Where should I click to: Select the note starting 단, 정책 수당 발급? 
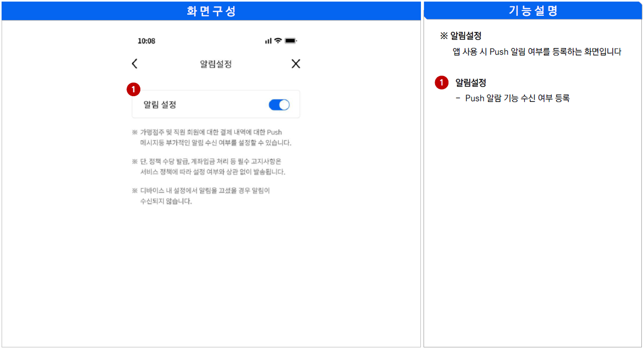point(208,166)
